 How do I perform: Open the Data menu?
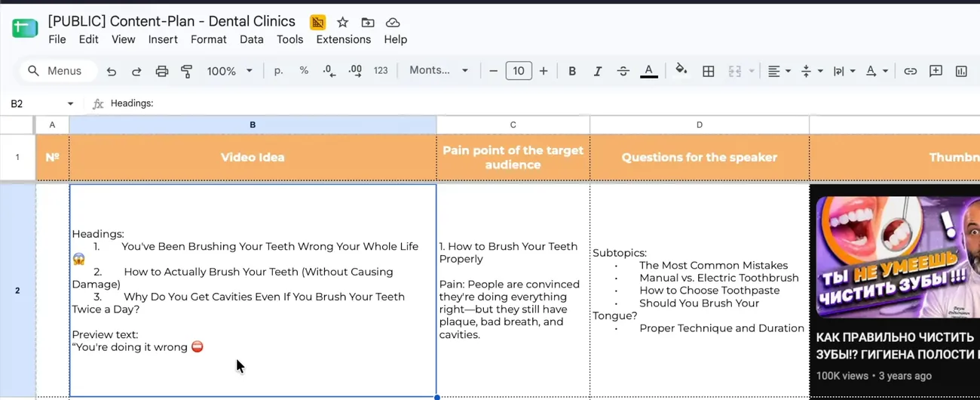coord(252,39)
